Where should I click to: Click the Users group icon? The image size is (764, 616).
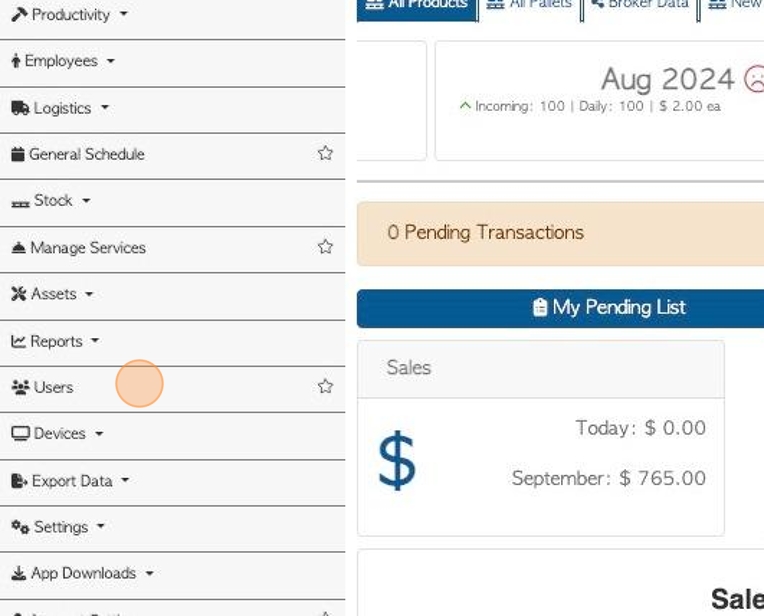[20, 387]
